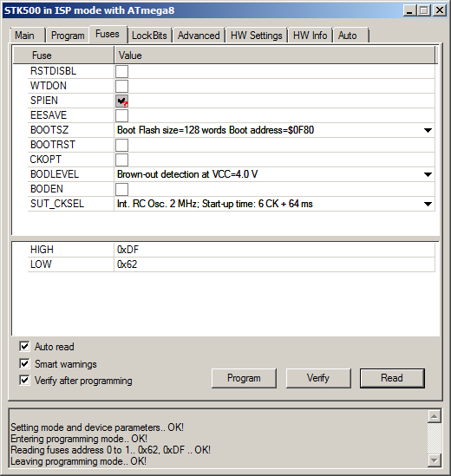Enable the WTDON fuse
This screenshot has width=451, height=476.
pyautogui.click(x=121, y=86)
